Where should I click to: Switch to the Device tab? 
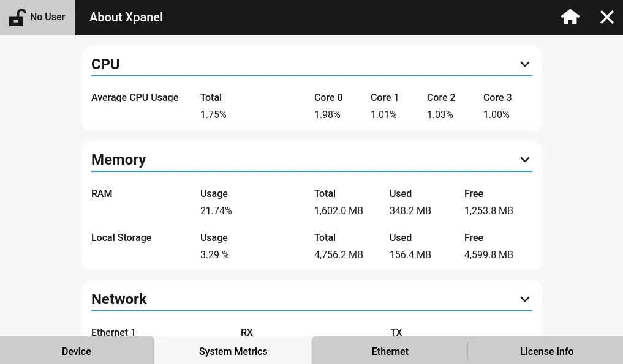77,351
